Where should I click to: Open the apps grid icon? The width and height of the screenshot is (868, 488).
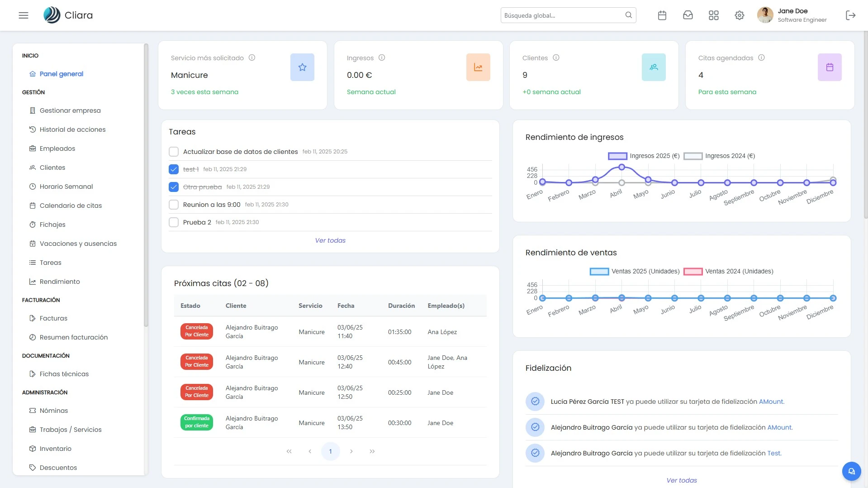(713, 15)
